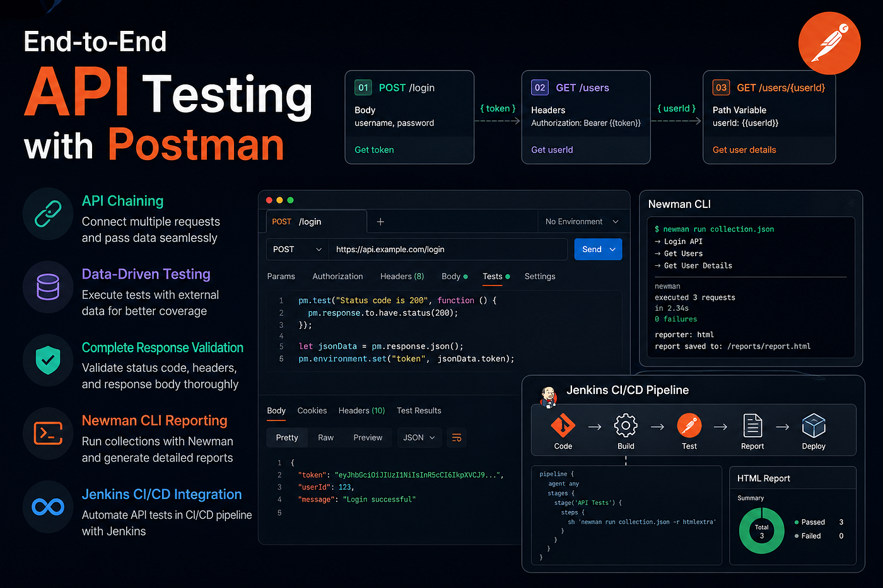This screenshot has height=588, width=883.
Task: Click the wrap lines icon beside JSON
Action: 457,437
